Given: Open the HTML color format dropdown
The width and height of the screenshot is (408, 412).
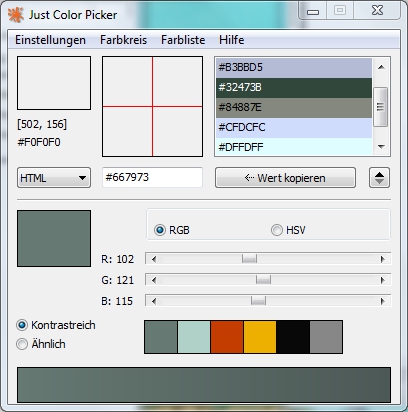Looking at the screenshot, I should 54,178.
